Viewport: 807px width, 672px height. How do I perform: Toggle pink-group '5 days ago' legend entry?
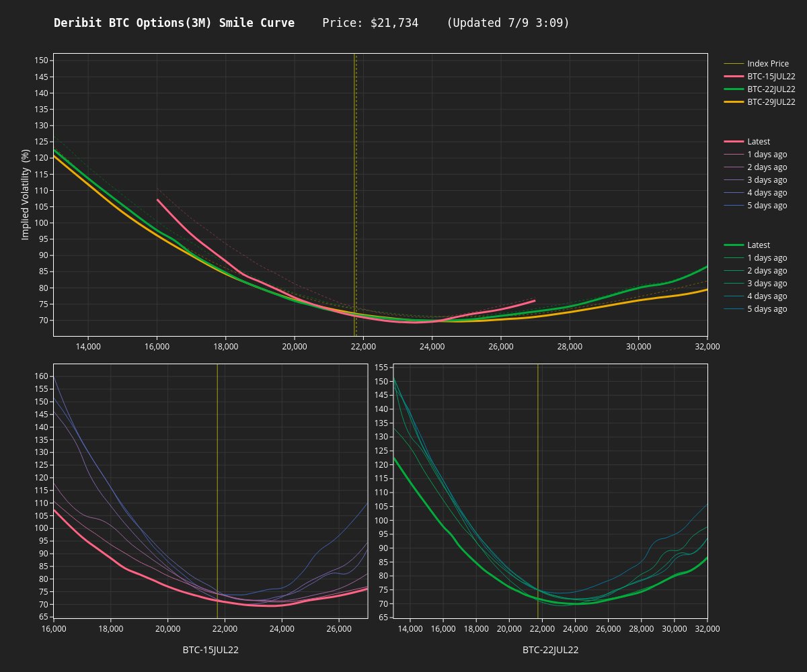pos(755,206)
